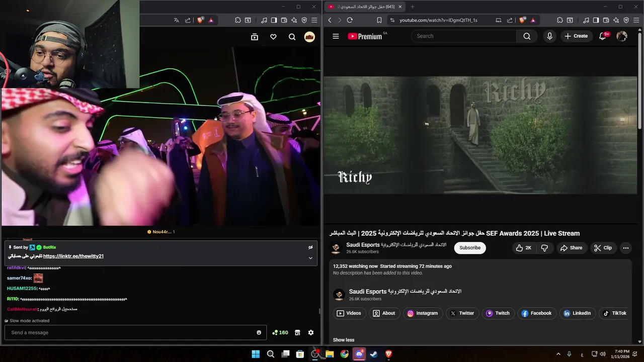This screenshot has height=362, width=644.
Task: Open Kick chat settings gear
Action: [311, 332]
